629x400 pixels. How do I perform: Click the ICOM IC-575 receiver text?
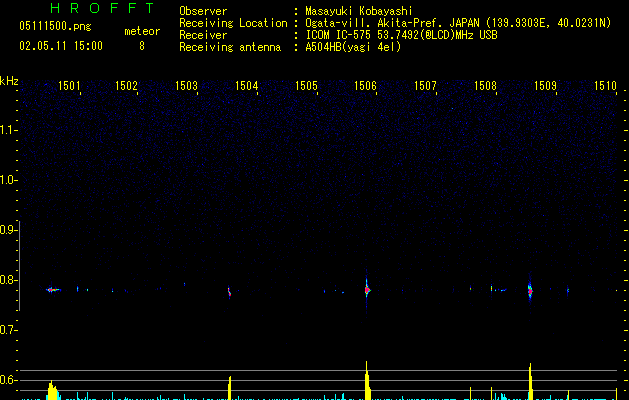click(402, 35)
